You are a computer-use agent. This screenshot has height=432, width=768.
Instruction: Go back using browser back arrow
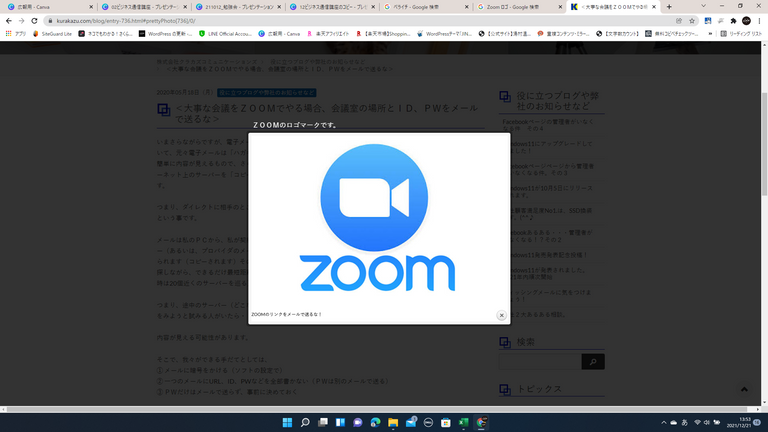coord(9,19)
